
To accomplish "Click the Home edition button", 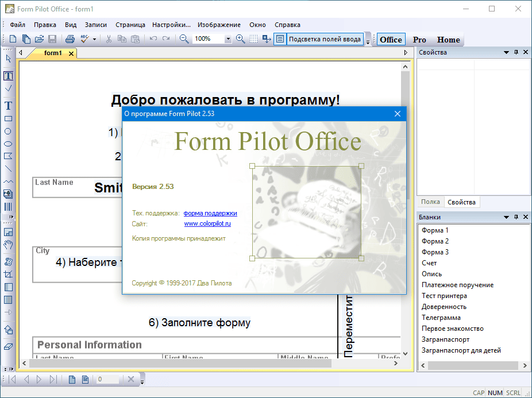I will (x=449, y=40).
